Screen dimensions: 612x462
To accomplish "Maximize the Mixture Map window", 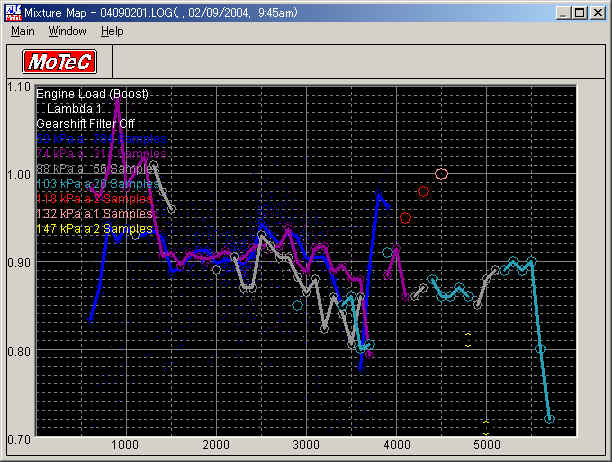I will point(580,13).
